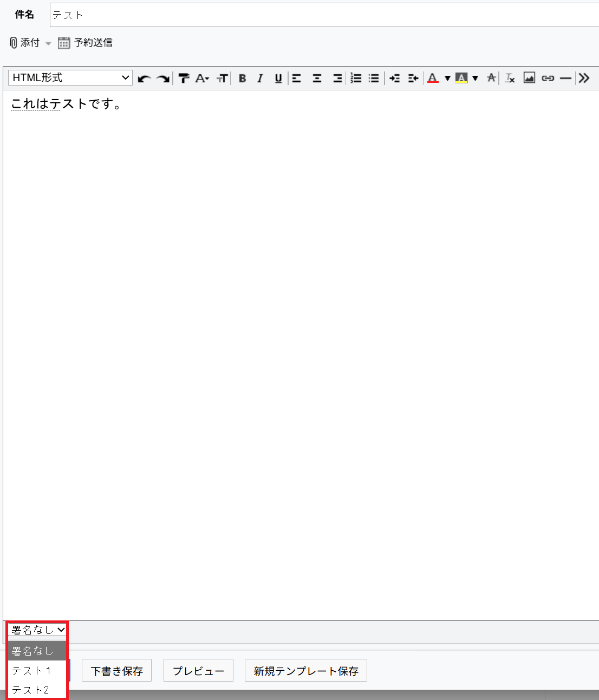Open the font size icon
The height and width of the screenshot is (700, 599).
pyautogui.click(x=222, y=78)
